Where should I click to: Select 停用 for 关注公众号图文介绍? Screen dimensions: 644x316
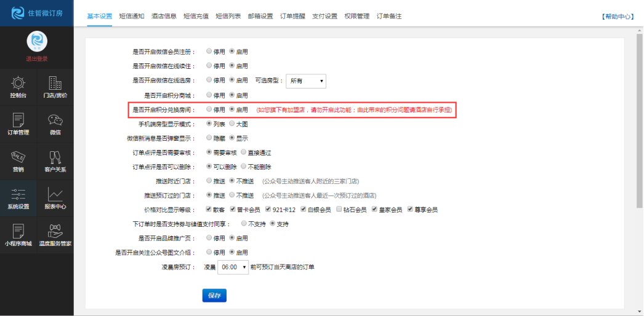click(209, 252)
